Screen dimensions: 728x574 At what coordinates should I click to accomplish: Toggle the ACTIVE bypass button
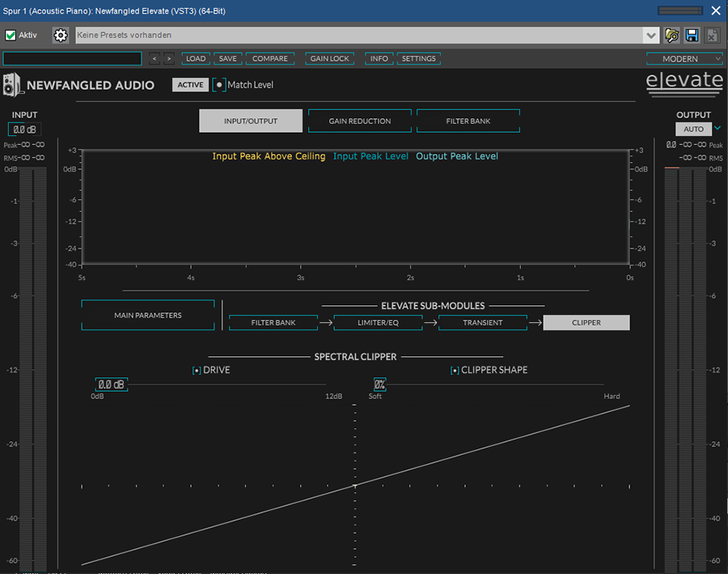(190, 84)
